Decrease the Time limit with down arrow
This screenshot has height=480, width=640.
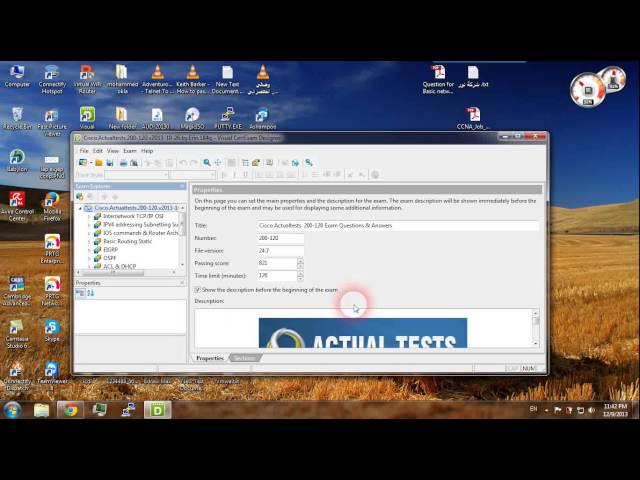tap(300, 279)
